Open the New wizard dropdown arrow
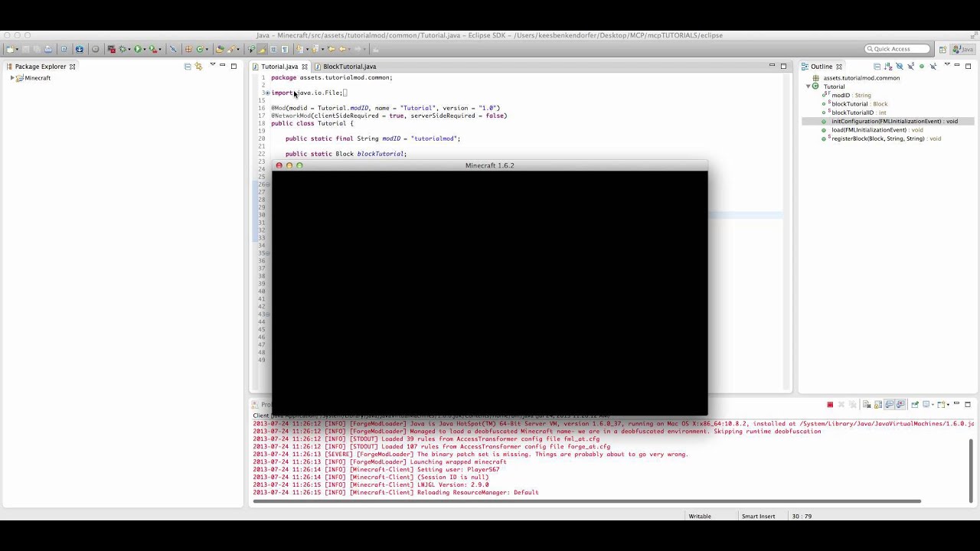The height and width of the screenshot is (551, 980). (x=18, y=49)
